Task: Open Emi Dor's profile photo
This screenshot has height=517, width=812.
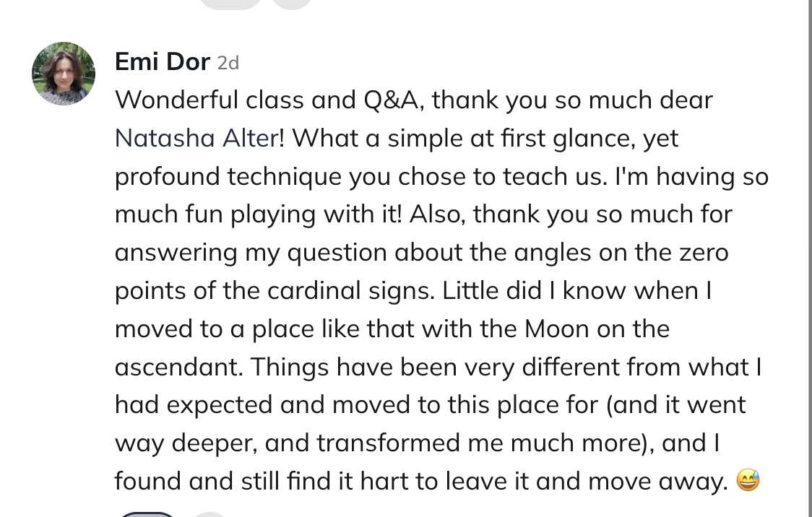Action: point(64,74)
